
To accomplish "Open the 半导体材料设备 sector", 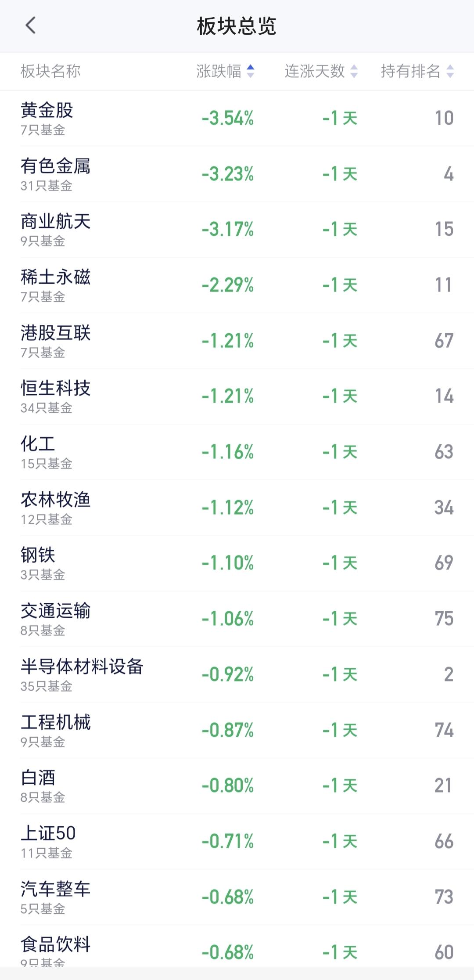I will tap(237, 675).
